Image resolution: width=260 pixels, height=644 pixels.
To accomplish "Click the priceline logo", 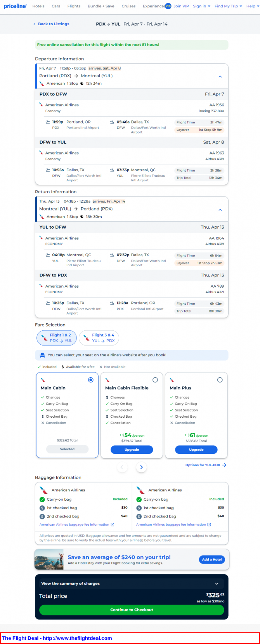I will click(16, 6).
